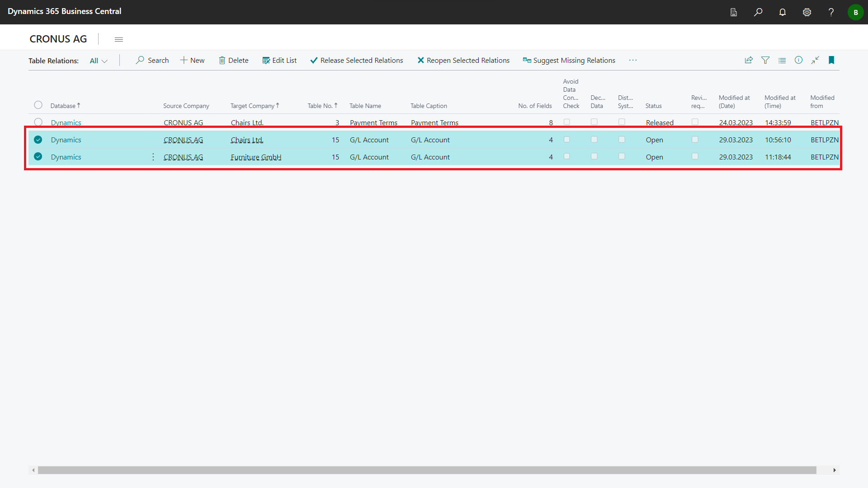Click the Released status cell
868x488 pixels.
[660, 122]
